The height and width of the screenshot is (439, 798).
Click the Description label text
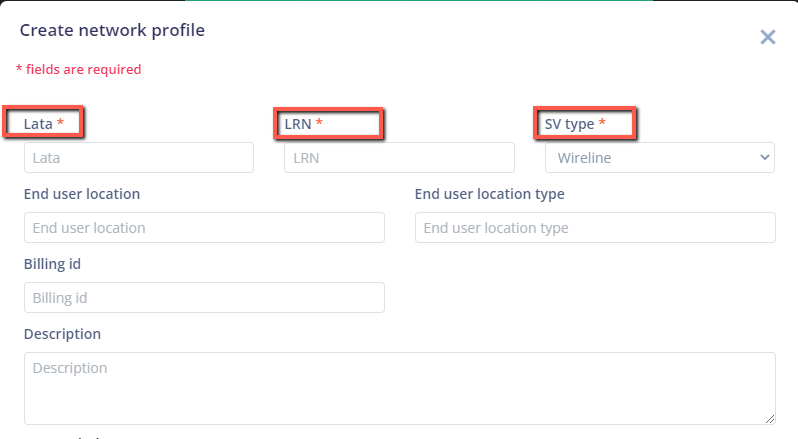[x=62, y=334]
